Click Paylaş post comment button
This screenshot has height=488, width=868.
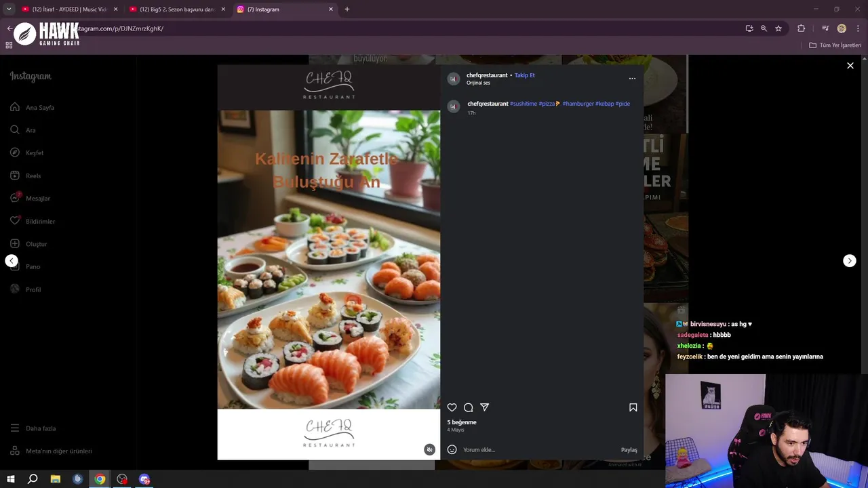[629, 450]
